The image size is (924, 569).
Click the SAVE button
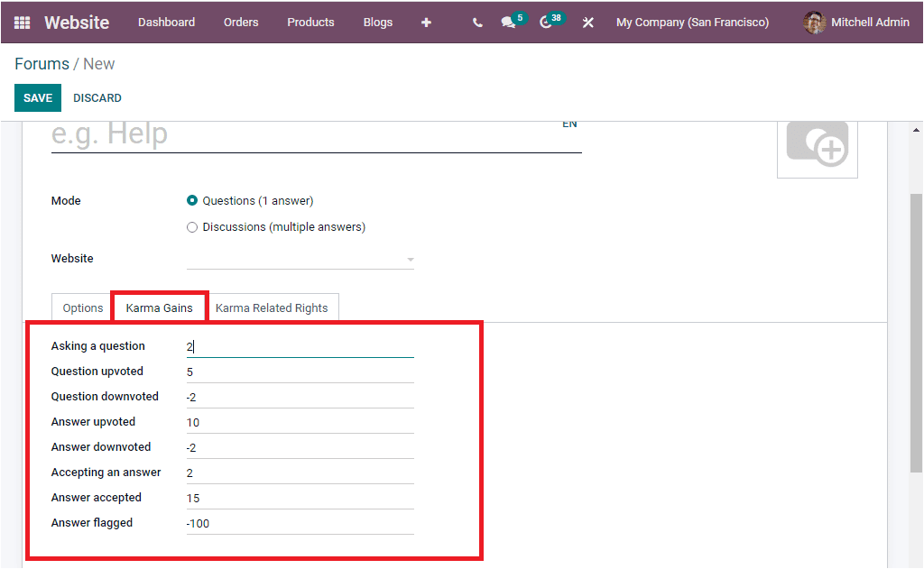click(x=37, y=97)
